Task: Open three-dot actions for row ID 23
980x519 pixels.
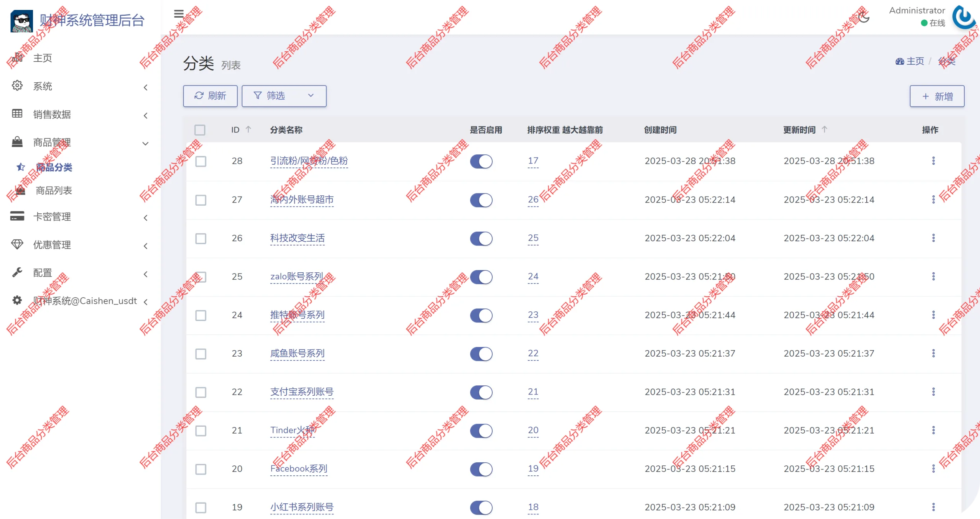Action: point(933,353)
